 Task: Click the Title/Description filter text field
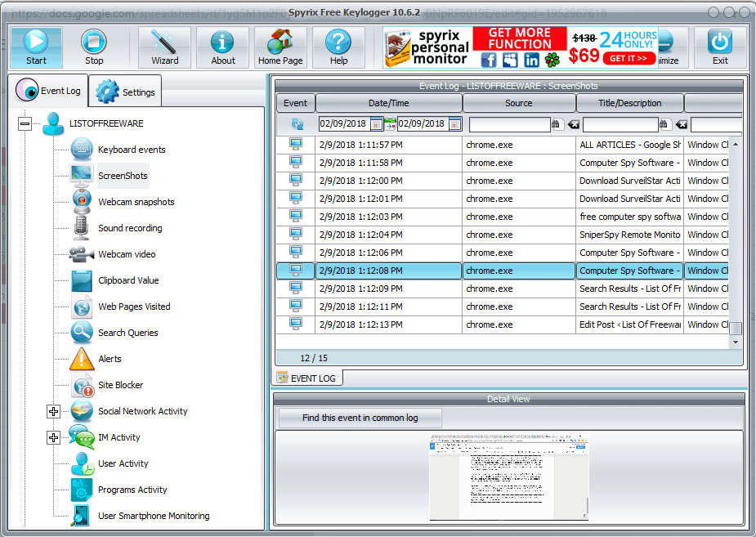[x=620, y=124]
